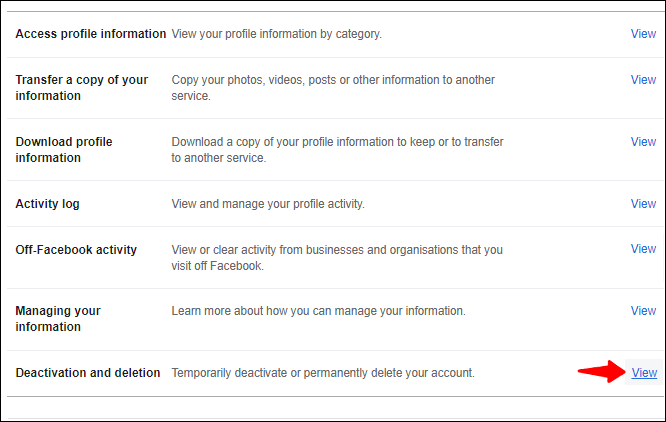Click View for Deactivation and deletion
The image size is (666, 422).
point(643,373)
